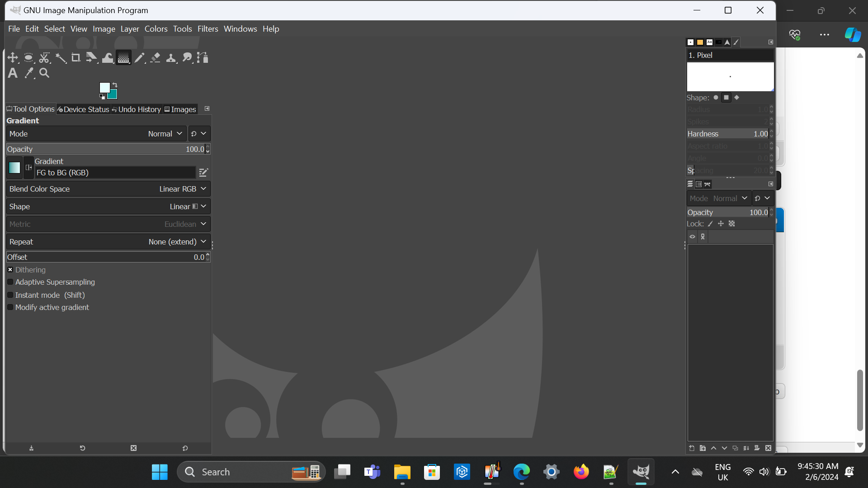Open the Blend Color Space dropdown
Screen dimensions: 868x488
coord(108,189)
